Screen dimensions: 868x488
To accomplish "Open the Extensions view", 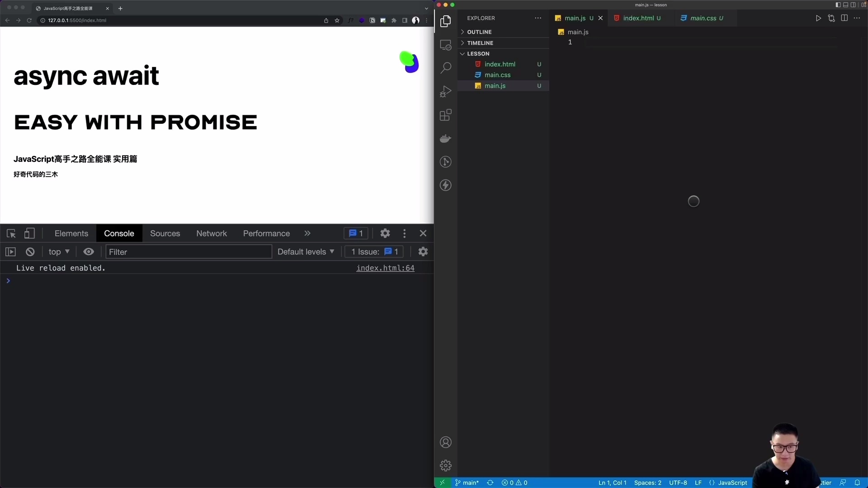I will [x=446, y=115].
